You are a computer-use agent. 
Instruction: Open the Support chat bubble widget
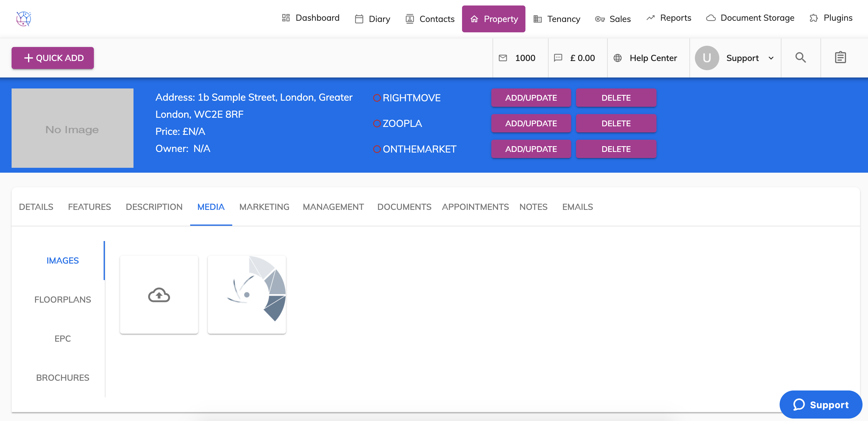click(820, 405)
